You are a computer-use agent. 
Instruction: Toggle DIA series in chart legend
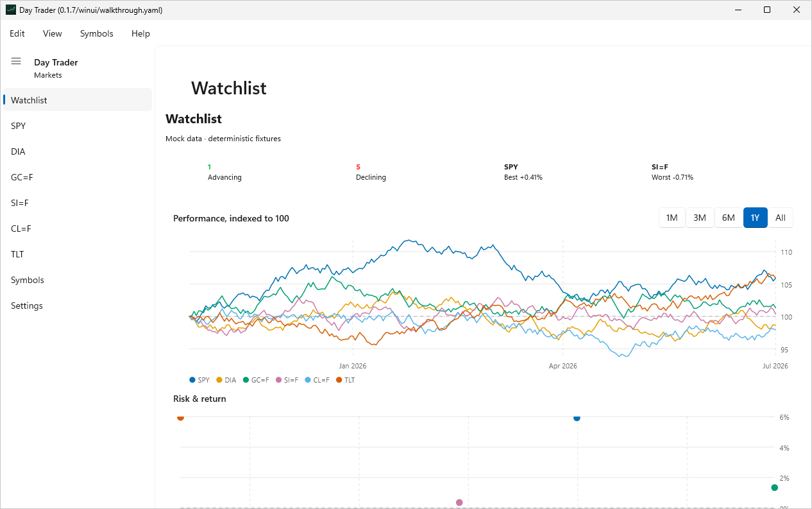(226, 380)
